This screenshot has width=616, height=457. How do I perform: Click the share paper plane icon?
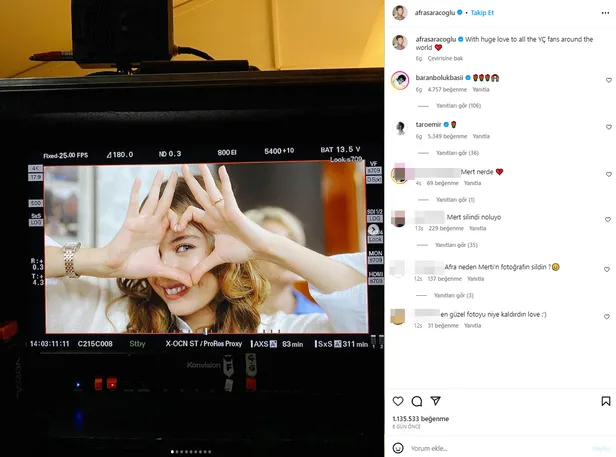coord(437,401)
